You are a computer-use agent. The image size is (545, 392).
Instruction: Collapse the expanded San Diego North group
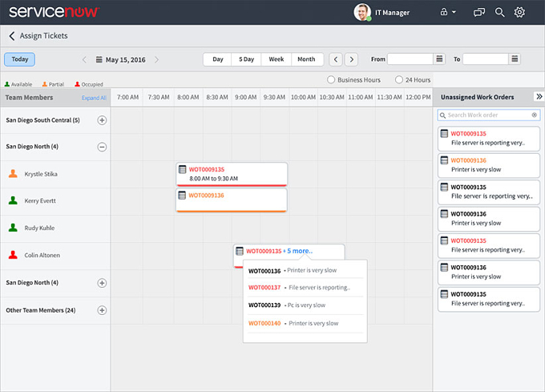pos(102,147)
